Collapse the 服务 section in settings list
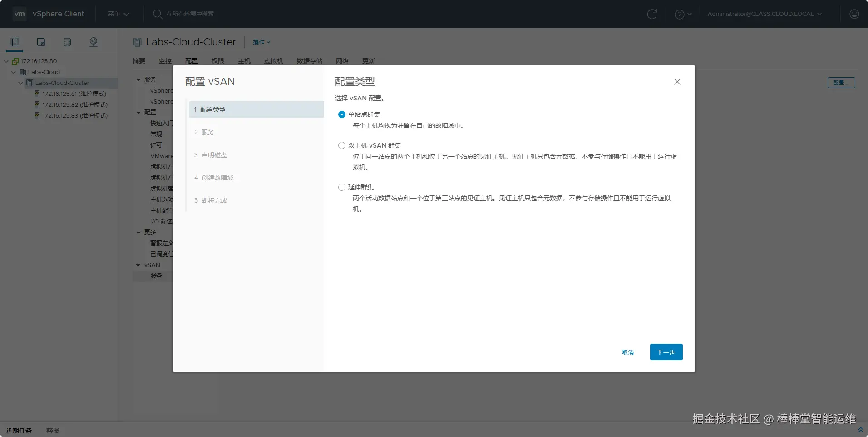This screenshot has width=868, height=437. click(138, 80)
